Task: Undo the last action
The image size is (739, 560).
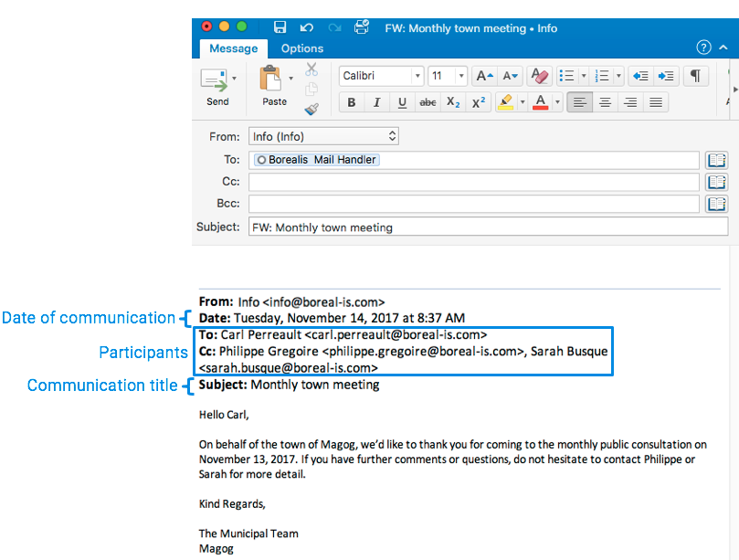Action: pos(306,27)
